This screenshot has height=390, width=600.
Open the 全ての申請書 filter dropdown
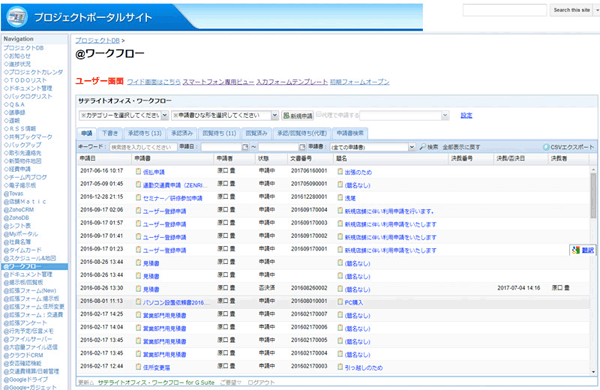[x=372, y=147]
